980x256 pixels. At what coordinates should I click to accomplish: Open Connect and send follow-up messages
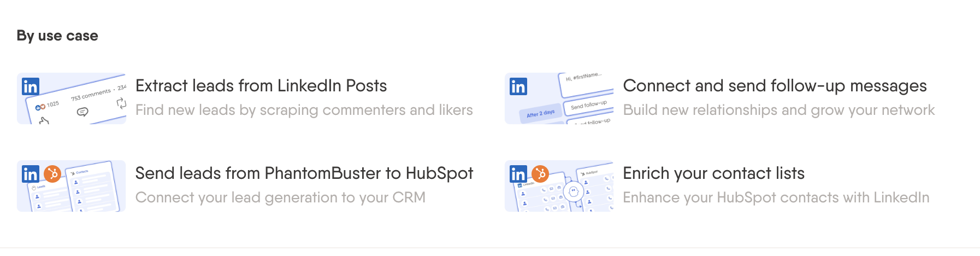[775, 86]
